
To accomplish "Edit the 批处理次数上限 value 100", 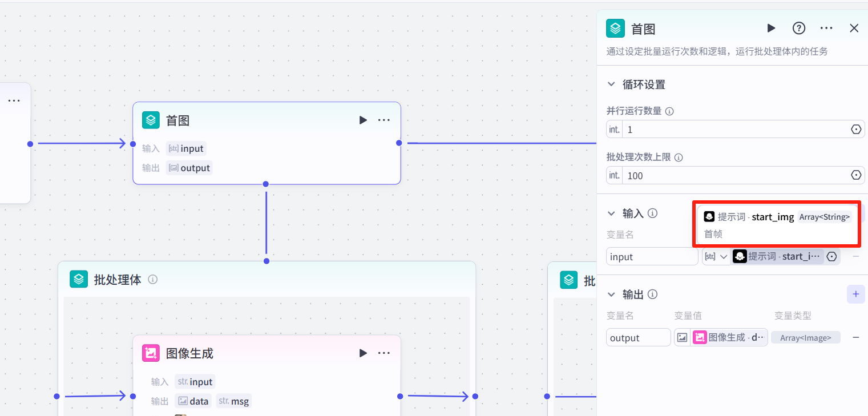I will [x=736, y=175].
